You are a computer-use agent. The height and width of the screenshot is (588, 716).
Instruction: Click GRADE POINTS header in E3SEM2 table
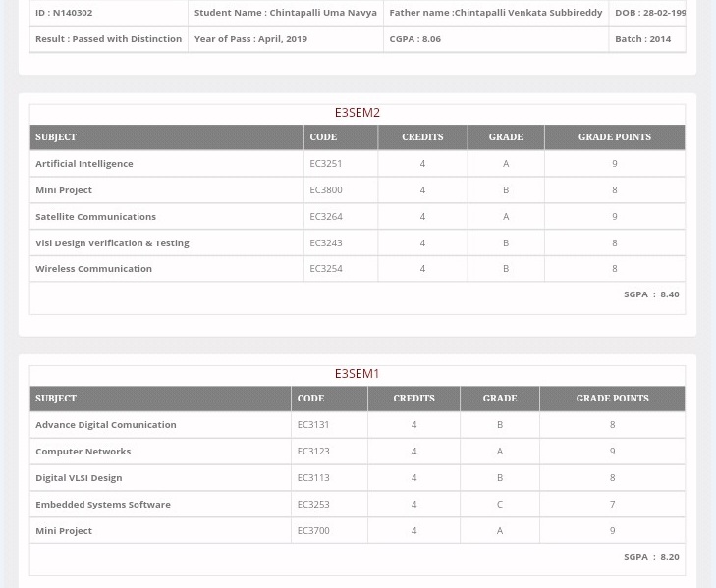[x=615, y=137]
